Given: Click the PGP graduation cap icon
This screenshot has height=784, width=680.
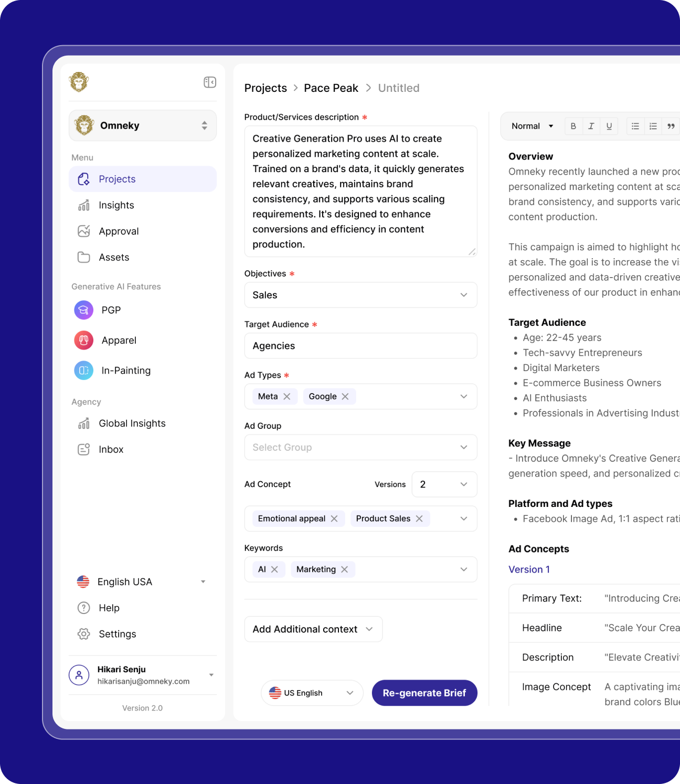Looking at the screenshot, I should point(84,310).
